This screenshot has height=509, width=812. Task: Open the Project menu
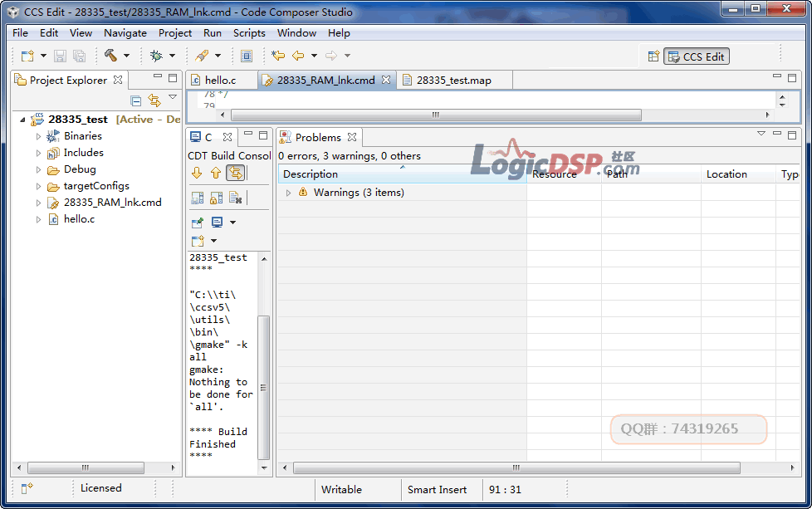(x=175, y=32)
